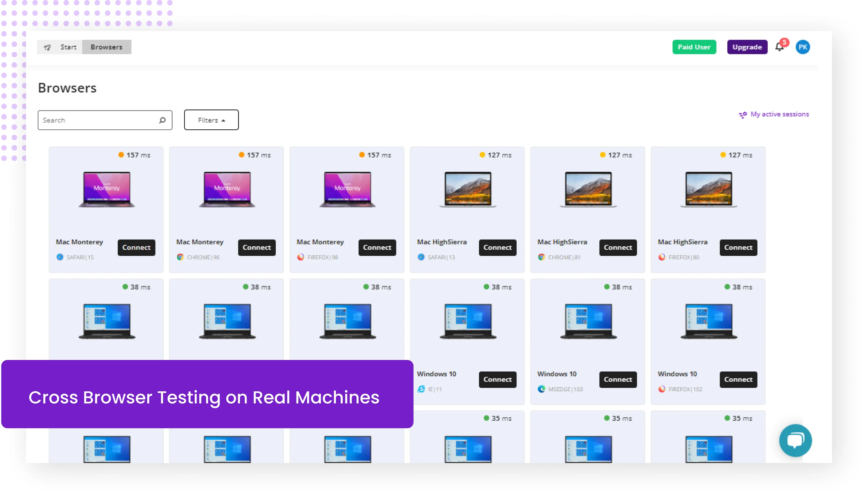868x499 pixels.
Task: Connect to Mac HighSierra Chrome 81
Action: [618, 247]
